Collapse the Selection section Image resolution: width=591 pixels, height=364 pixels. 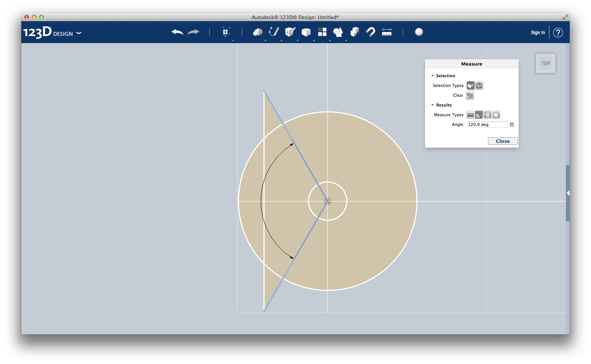pos(432,76)
